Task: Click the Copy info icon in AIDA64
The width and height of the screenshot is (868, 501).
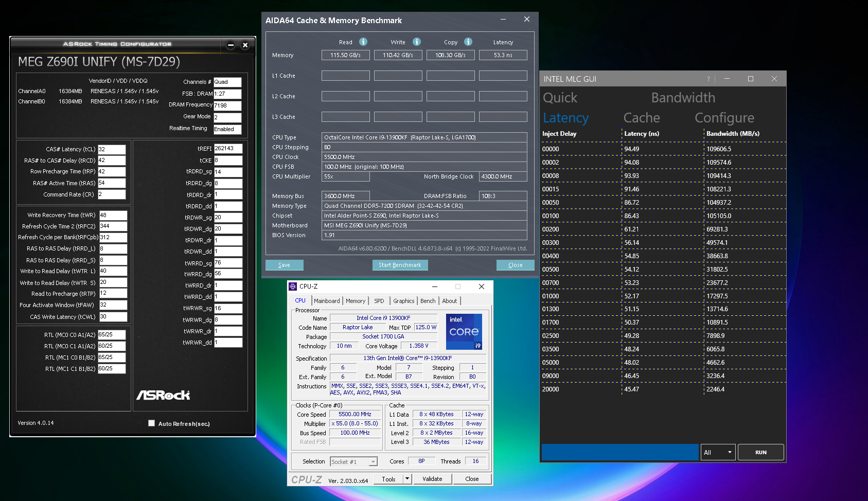Action: point(468,42)
